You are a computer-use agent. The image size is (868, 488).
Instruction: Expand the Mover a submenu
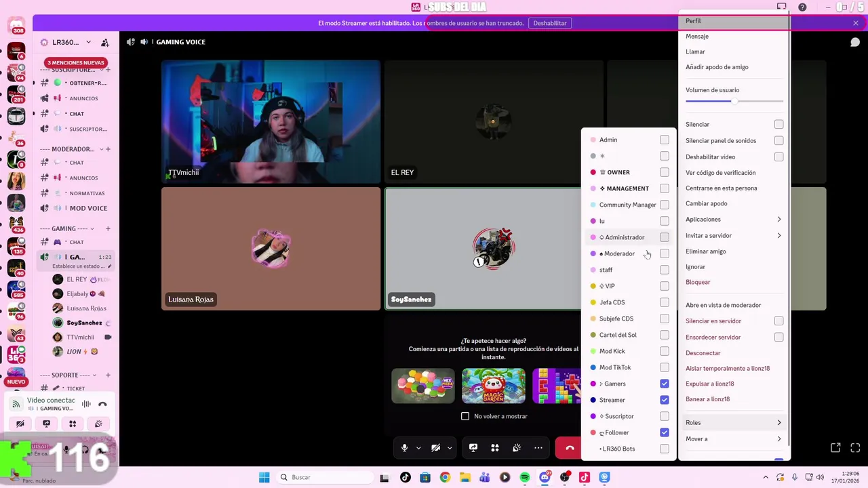coord(733,439)
